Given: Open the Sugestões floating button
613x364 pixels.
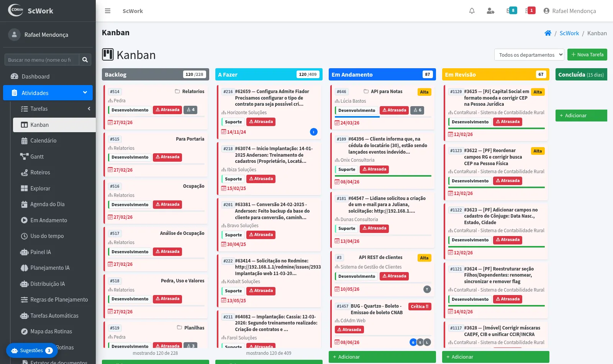Looking at the screenshot, I should (x=32, y=350).
